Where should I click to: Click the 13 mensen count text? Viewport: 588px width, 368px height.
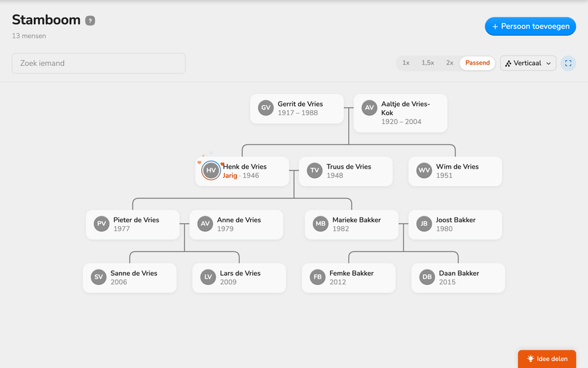[x=29, y=36]
